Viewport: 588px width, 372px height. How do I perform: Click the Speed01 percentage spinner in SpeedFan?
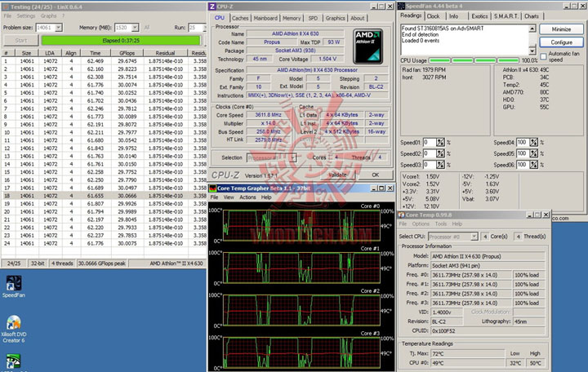pos(440,143)
